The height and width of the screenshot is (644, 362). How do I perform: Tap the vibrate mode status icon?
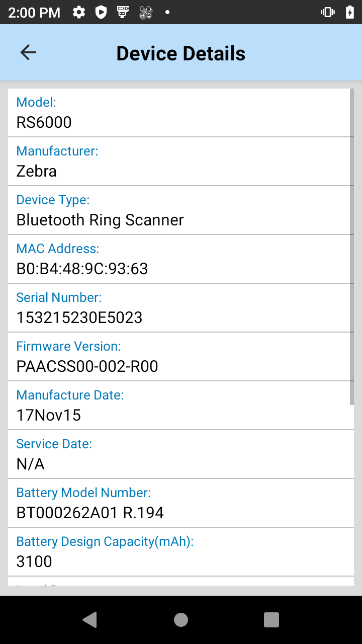pyautogui.click(x=328, y=13)
